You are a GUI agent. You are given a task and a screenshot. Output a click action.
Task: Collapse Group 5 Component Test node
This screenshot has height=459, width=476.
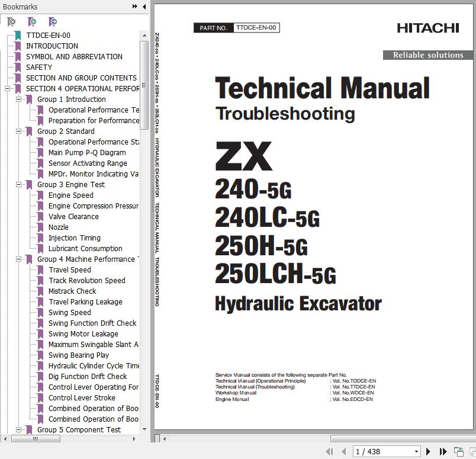[18, 429]
